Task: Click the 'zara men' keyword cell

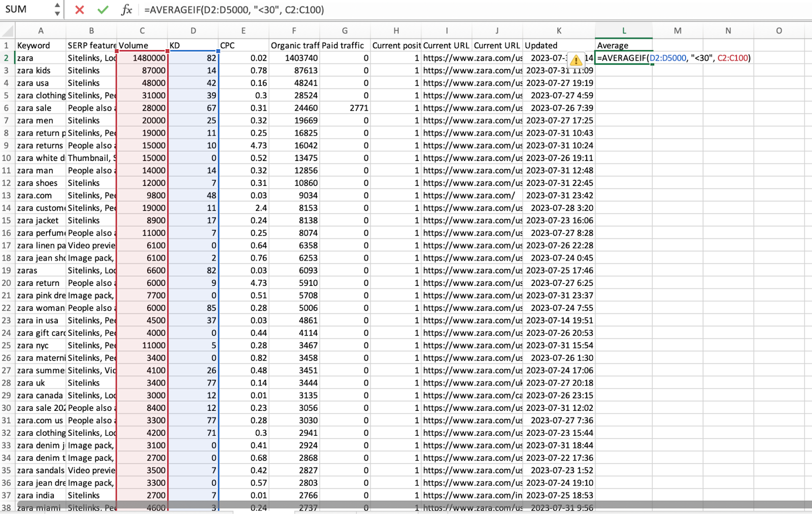Action: 41,120
